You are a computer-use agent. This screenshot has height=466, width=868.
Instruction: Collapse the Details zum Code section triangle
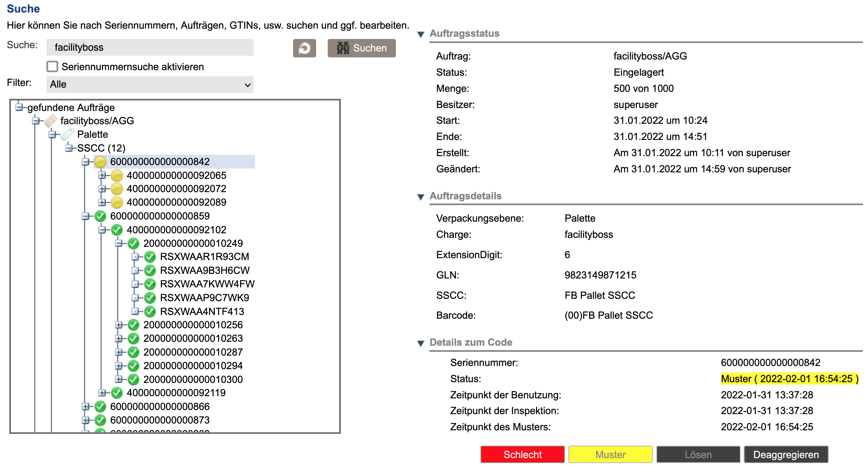(x=420, y=343)
